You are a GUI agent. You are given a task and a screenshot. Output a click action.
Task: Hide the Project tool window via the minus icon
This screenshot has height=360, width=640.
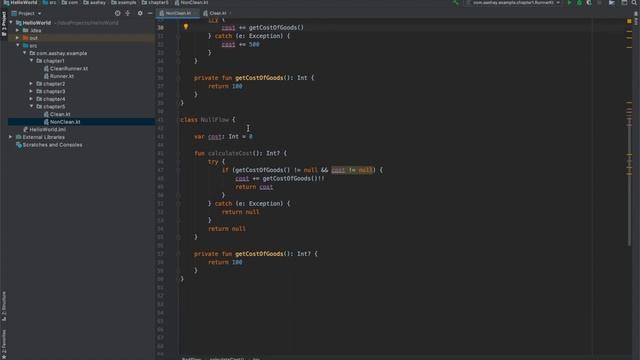[150, 13]
